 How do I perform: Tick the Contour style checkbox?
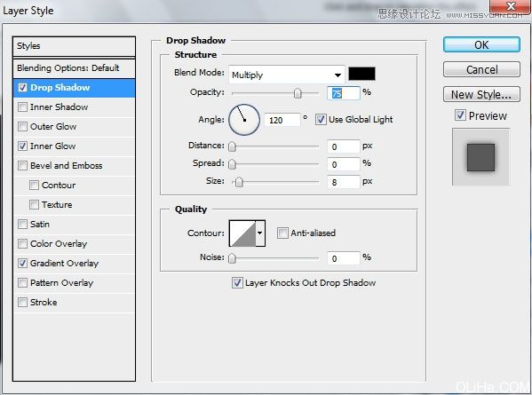(34, 186)
